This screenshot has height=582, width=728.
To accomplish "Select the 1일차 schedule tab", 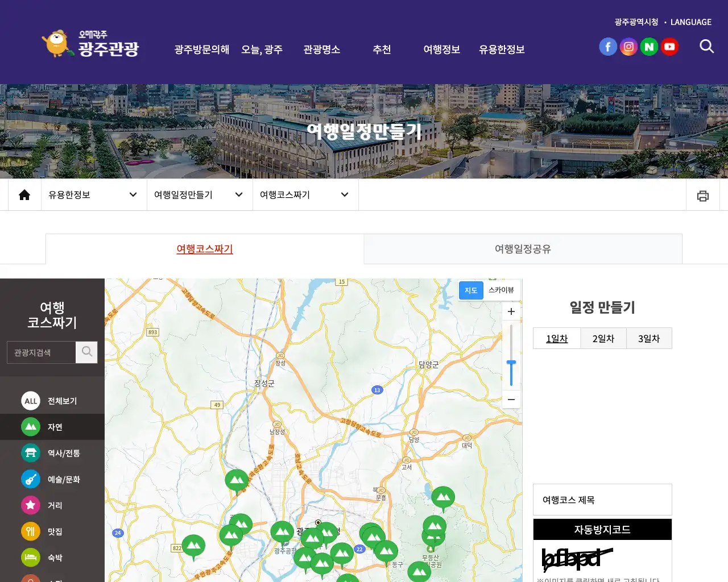I will pyautogui.click(x=557, y=339).
